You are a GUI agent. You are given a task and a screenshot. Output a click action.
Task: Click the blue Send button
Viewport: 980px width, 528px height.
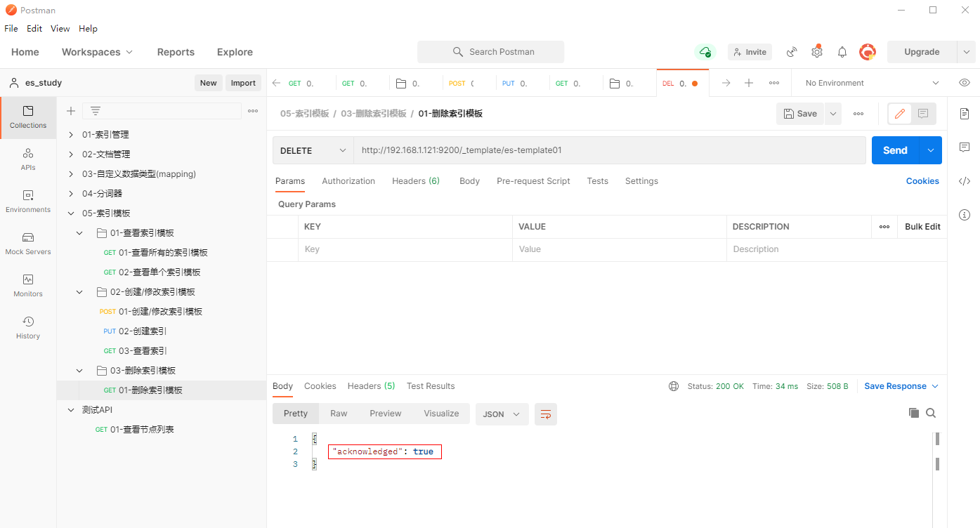[894, 150]
